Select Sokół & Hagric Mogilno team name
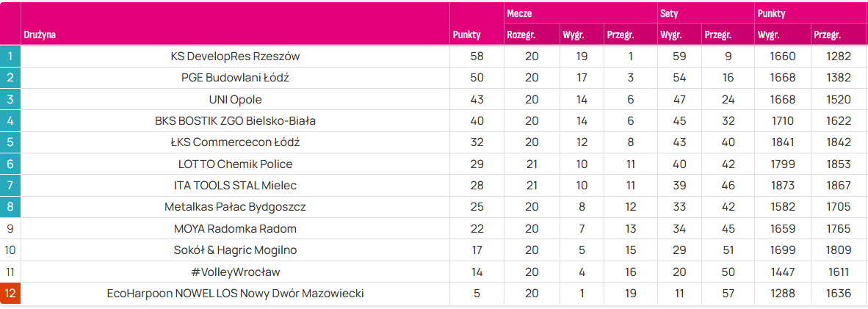The image size is (868, 309). click(x=235, y=251)
